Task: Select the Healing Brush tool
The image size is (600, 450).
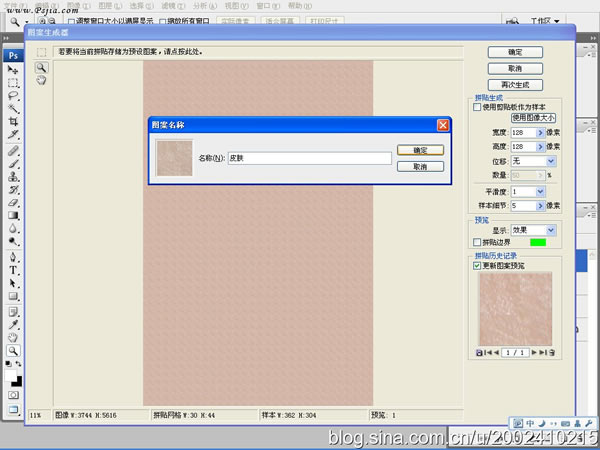Action: (13, 151)
